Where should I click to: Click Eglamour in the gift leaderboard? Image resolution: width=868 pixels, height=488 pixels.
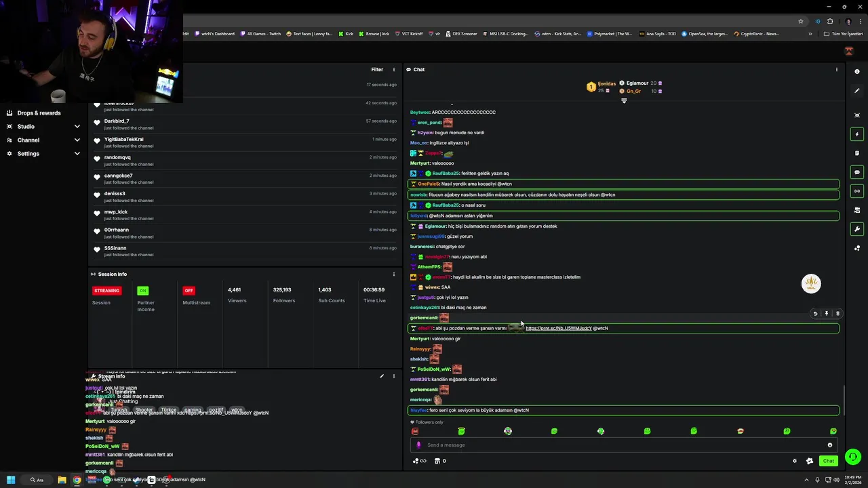[x=637, y=83]
